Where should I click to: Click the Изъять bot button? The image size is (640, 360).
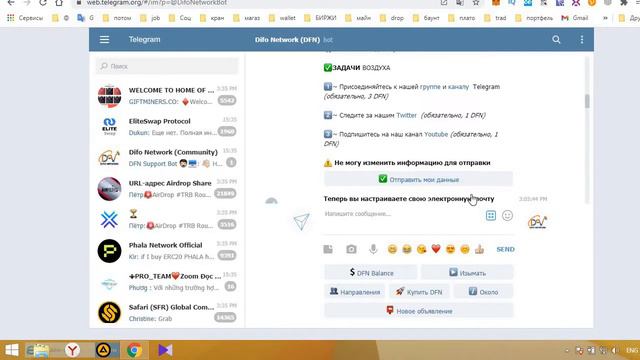467,272
